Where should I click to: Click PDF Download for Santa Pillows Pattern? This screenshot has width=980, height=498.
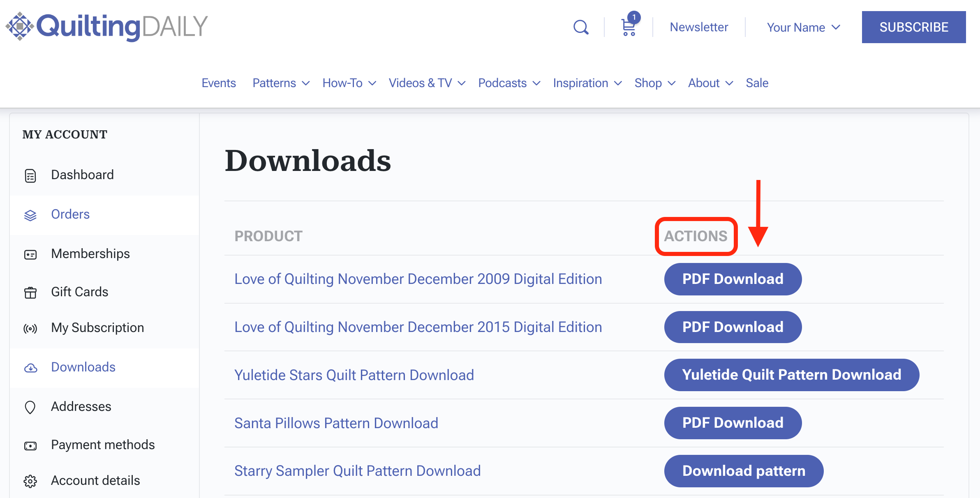pyautogui.click(x=733, y=422)
